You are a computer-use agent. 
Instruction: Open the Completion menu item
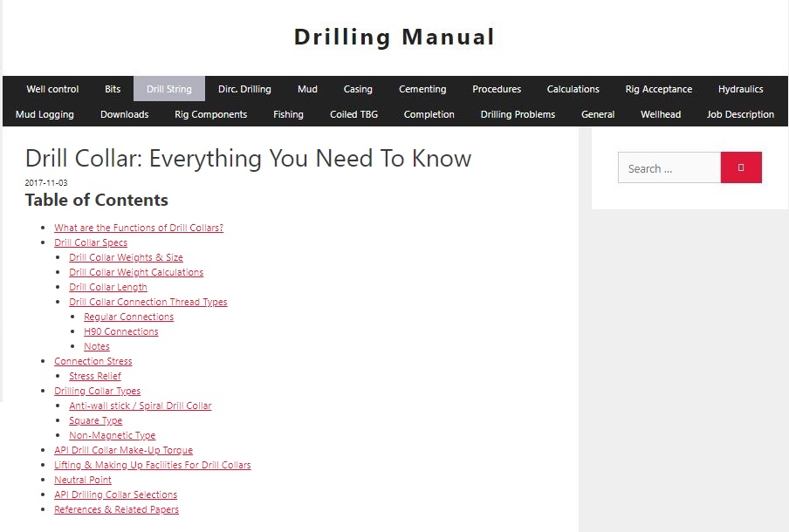click(429, 114)
